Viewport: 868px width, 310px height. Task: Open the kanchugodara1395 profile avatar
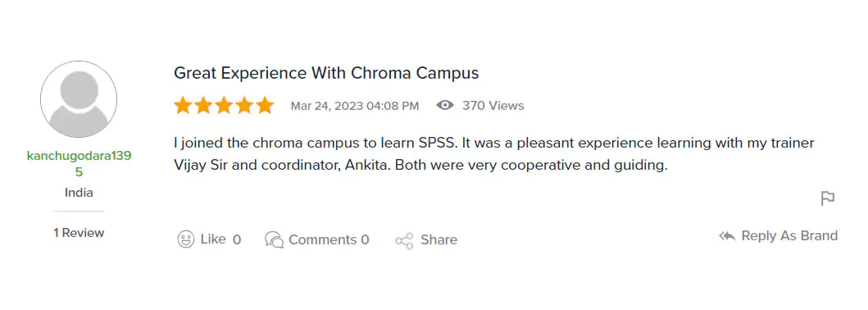coord(79,99)
